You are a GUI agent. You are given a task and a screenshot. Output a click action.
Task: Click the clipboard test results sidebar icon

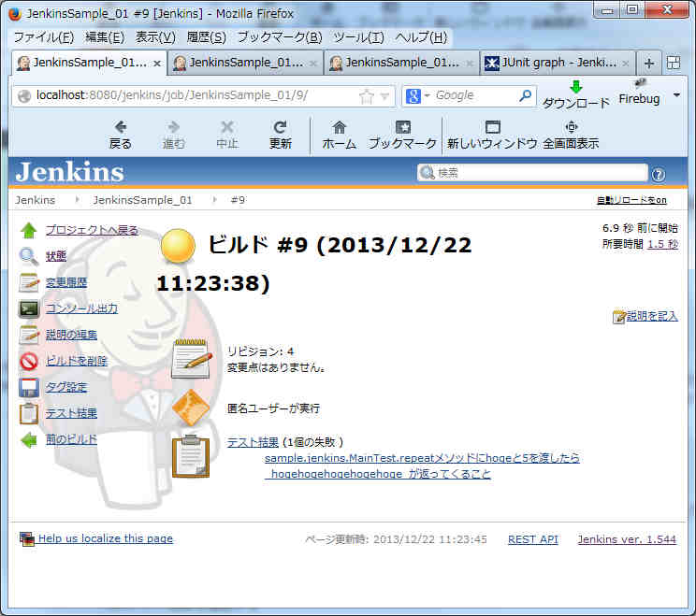(x=29, y=413)
